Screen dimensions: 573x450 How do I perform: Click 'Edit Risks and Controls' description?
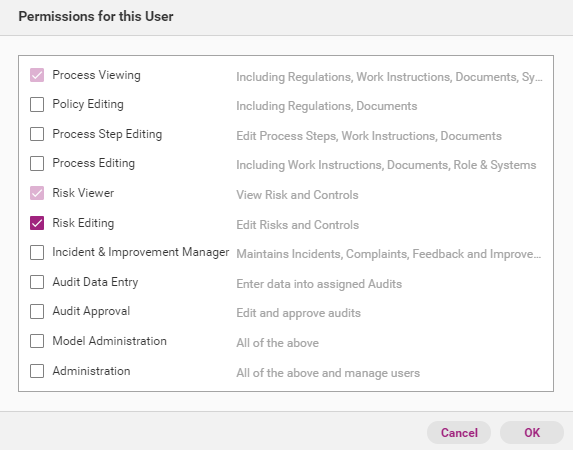click(x=297, y=225)
